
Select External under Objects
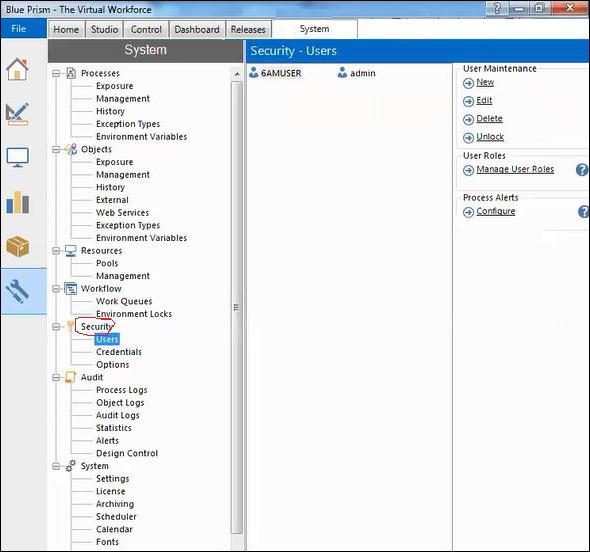[x=112, y=200]
